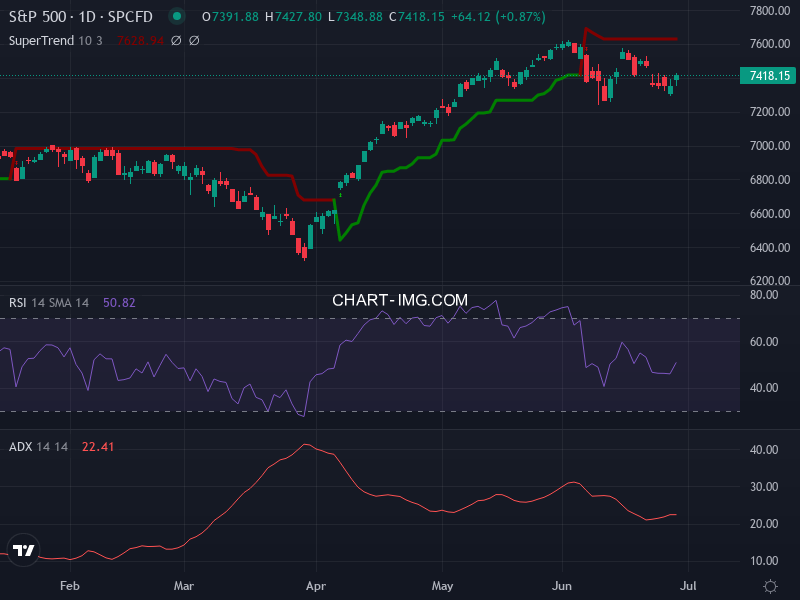This screenshot has width=800, height=600.
Task: Click the RSI parameters 14 SMA 14
Action: 60,303
